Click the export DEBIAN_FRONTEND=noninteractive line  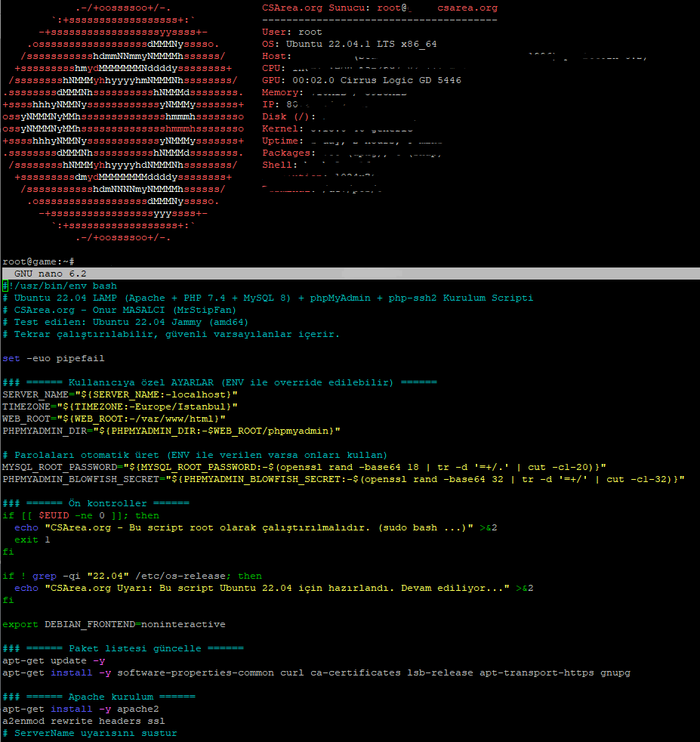pyautogui.click(x=113, y=624)
